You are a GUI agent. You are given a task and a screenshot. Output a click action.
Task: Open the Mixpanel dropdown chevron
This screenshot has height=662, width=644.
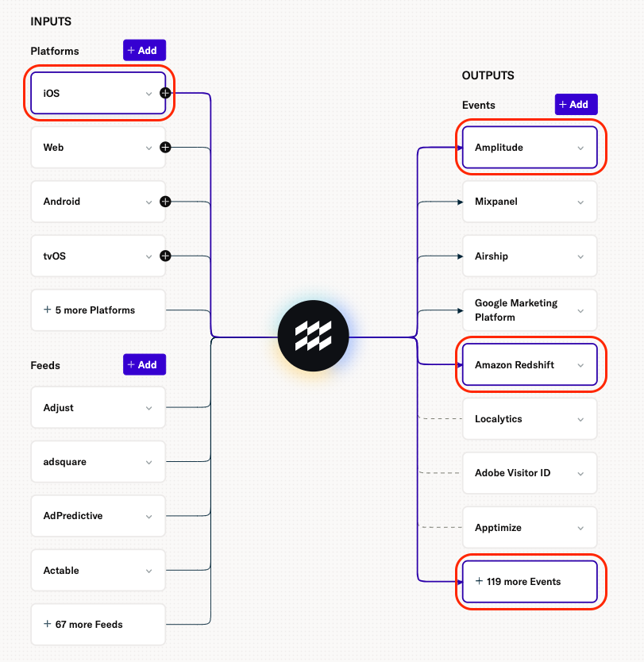(x=580, y=202)
